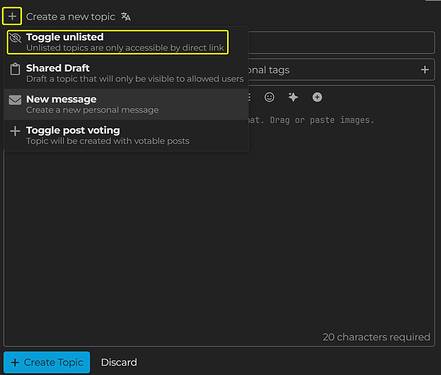Click the plus composer actions button
Viewport: 441px width, 375px height.
click(12, 16)
